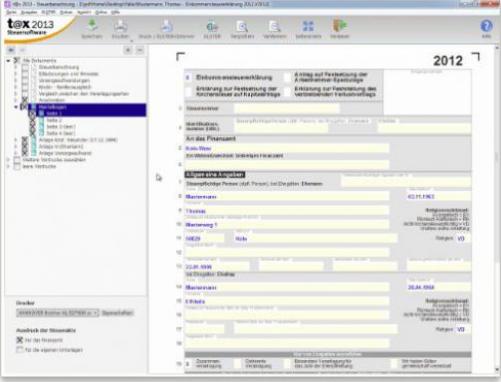
Task: Click the first-name field containing Thomas
Action: (287, 211)
